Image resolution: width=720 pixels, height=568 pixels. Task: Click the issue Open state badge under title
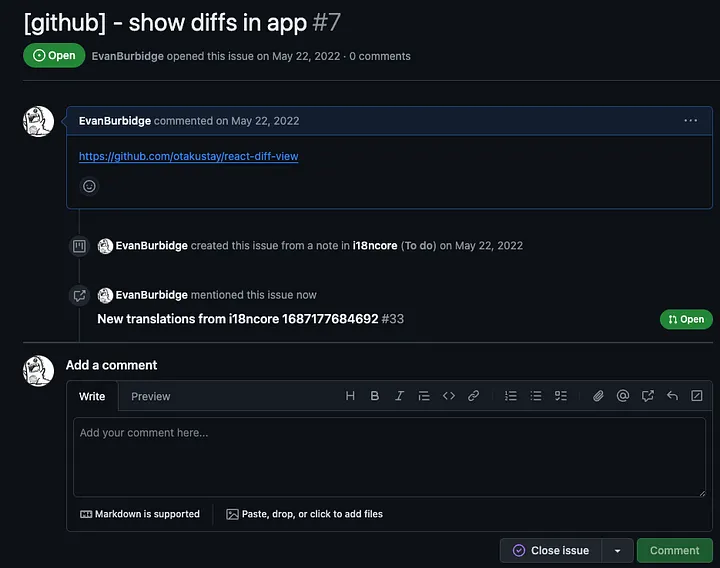54,56
